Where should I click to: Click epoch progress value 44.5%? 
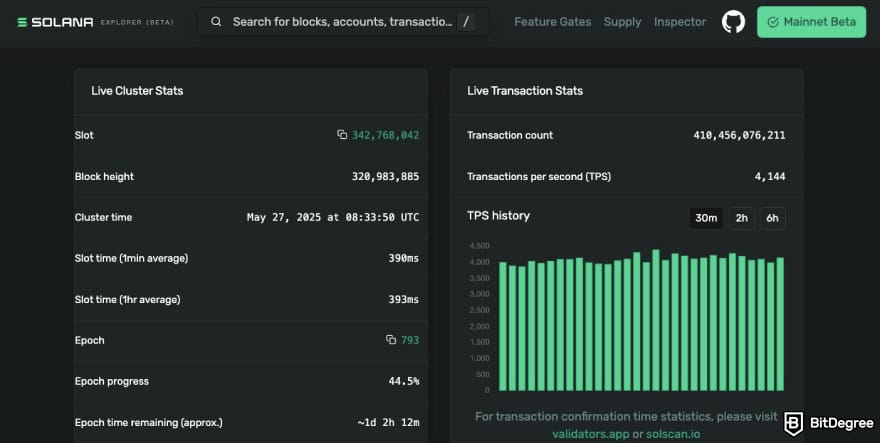pos(404,381)
